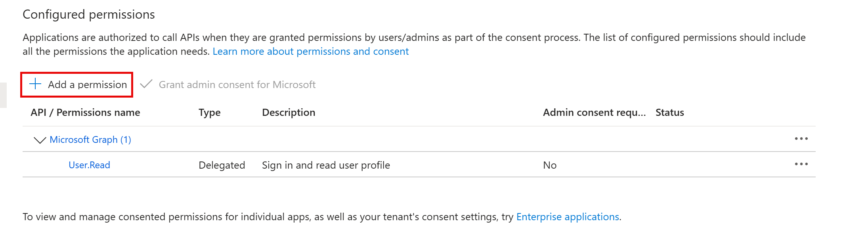Click the checkmark icon for Grant admin consent
This screenshot has height=244, width=868.
[146, 84]
